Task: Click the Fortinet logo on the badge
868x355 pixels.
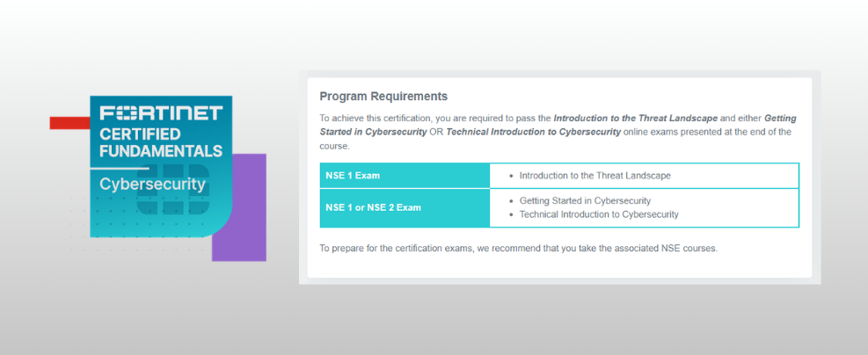Action: tap(161, 113)
